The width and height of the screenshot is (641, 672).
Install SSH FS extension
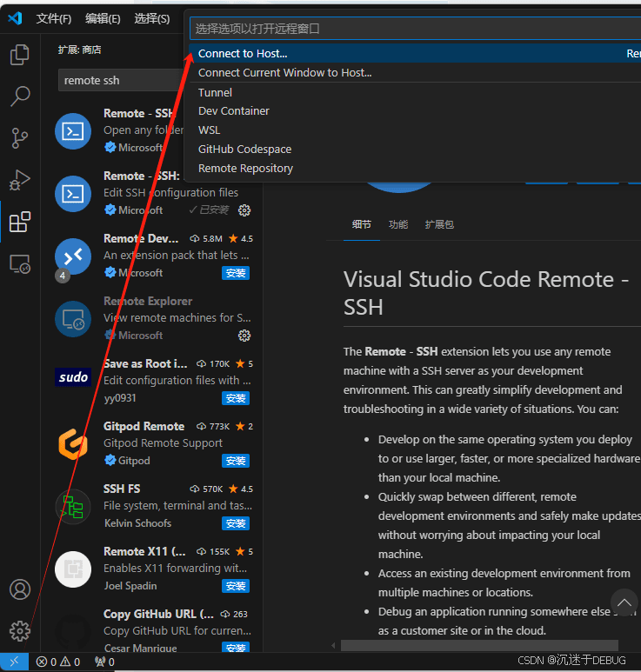click(x=236, y=523)
